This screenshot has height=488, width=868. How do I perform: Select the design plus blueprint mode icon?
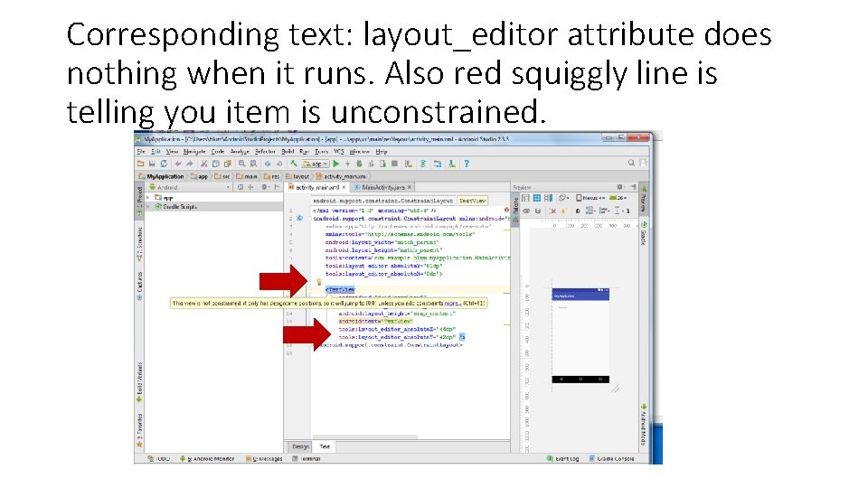[548, 198]
